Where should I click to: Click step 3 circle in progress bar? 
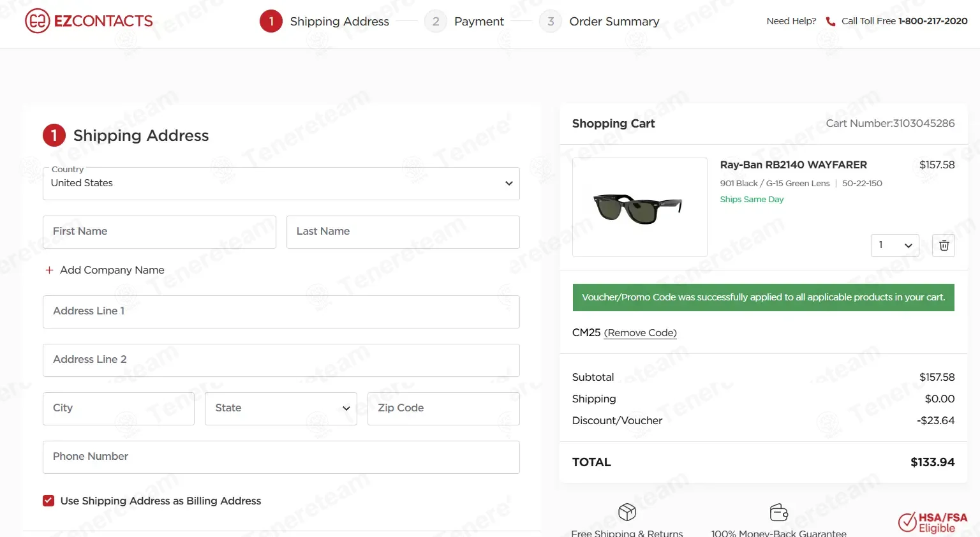tap(551, 21)
